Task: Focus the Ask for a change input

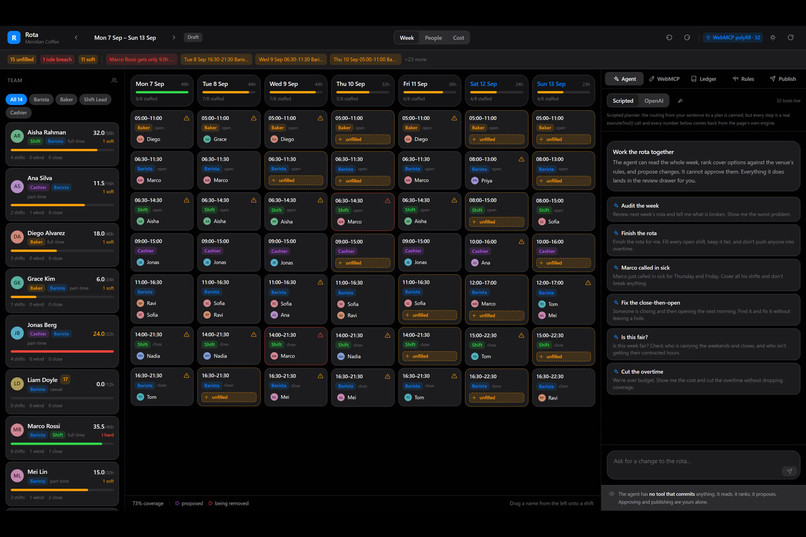Action: click(x=703, y=465)
